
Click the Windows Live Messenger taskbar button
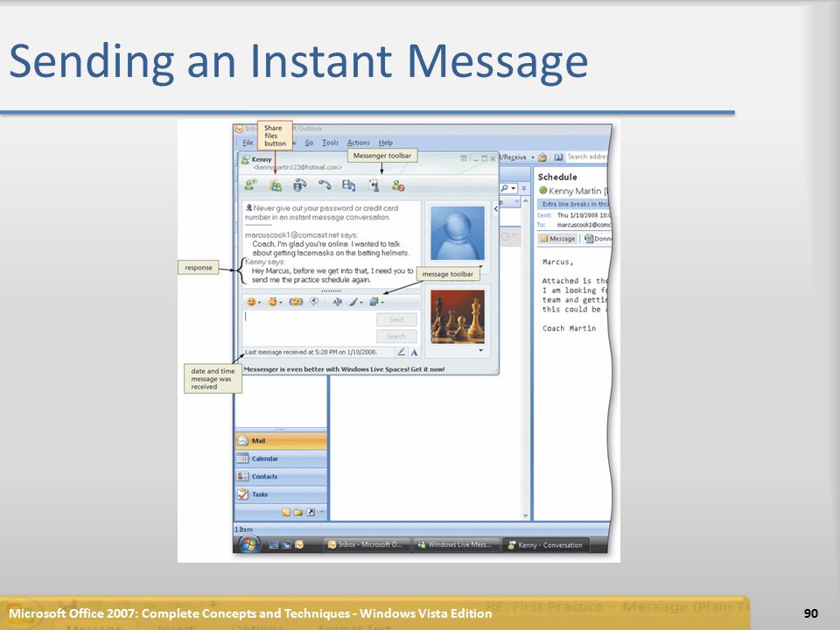[x=457, y=545]
